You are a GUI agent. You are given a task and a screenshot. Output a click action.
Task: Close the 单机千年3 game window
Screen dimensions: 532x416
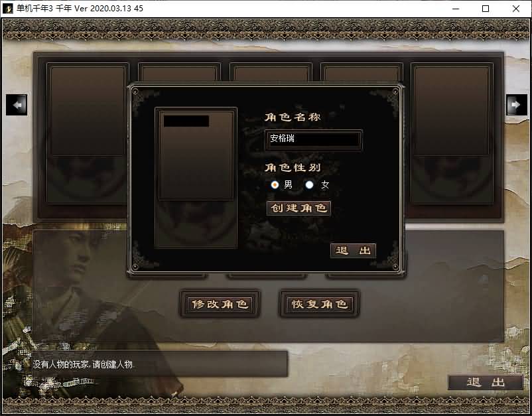[x=516, y=9]
